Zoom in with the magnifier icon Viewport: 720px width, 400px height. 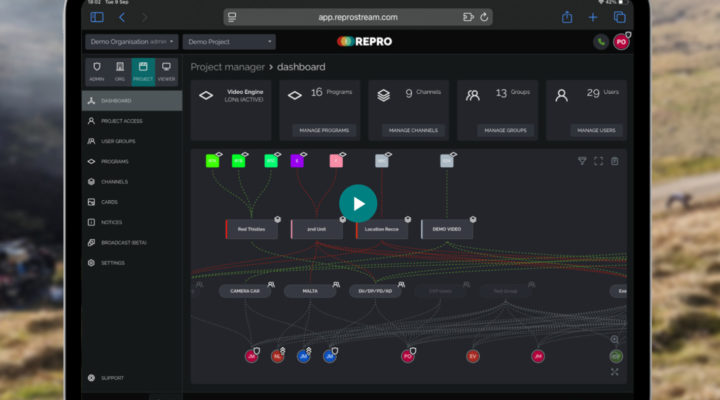pos(614,339)
